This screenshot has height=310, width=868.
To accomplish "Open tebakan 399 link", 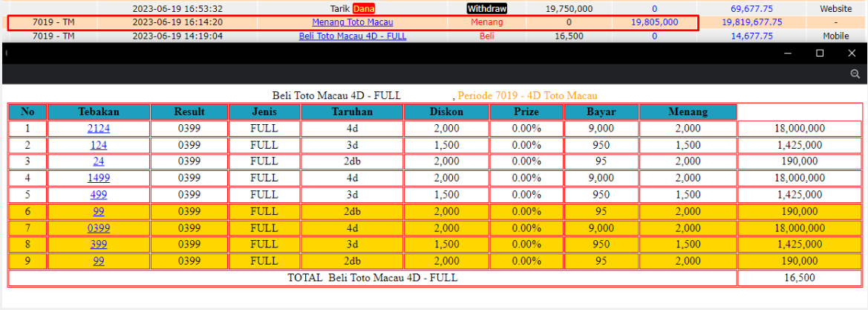I will tap(99, 244).
